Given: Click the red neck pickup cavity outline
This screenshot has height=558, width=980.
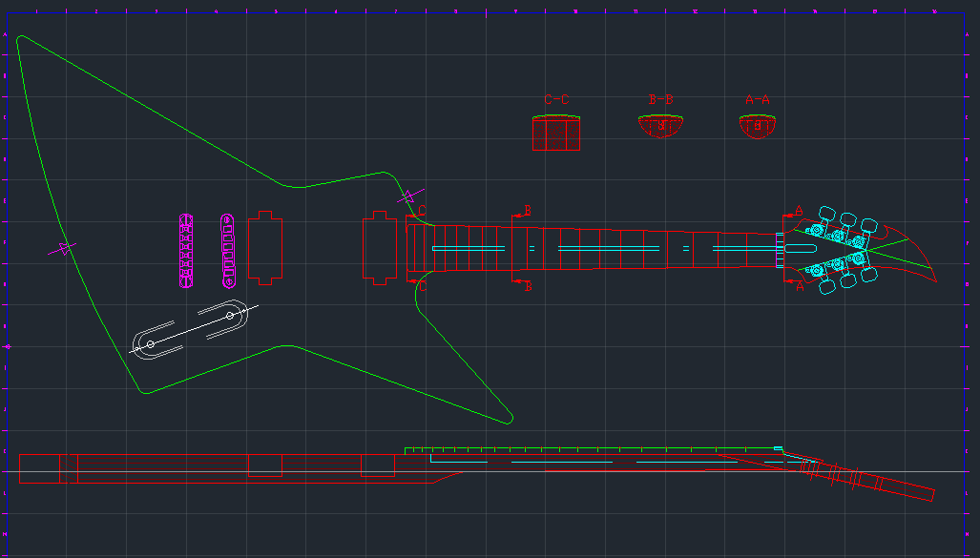Looking at the screenshot, I should pyautogui.click(x=379, y=248).
